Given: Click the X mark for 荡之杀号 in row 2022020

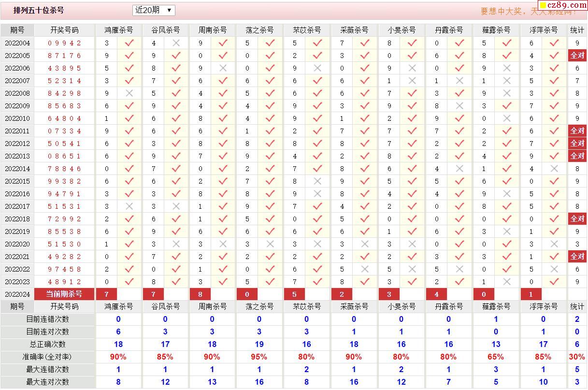Looking at the screenshot, I should point(270,244).
